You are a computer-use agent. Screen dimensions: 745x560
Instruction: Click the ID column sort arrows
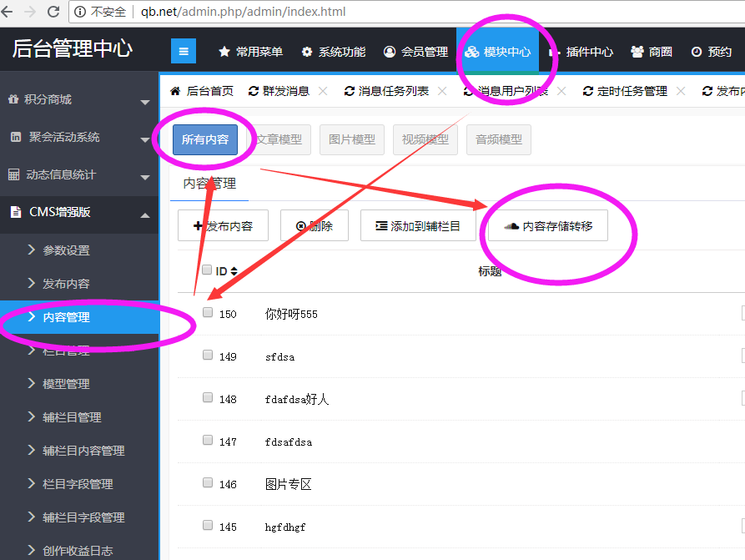[x=234, y=271]
